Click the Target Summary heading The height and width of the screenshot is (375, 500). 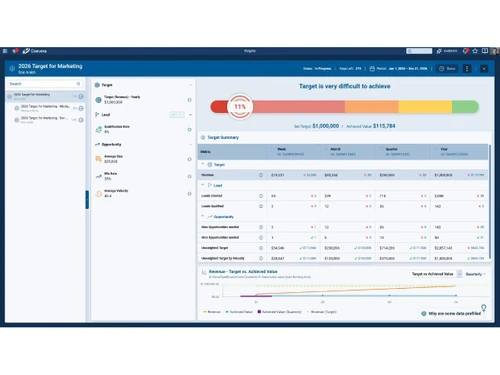point(223,137)
